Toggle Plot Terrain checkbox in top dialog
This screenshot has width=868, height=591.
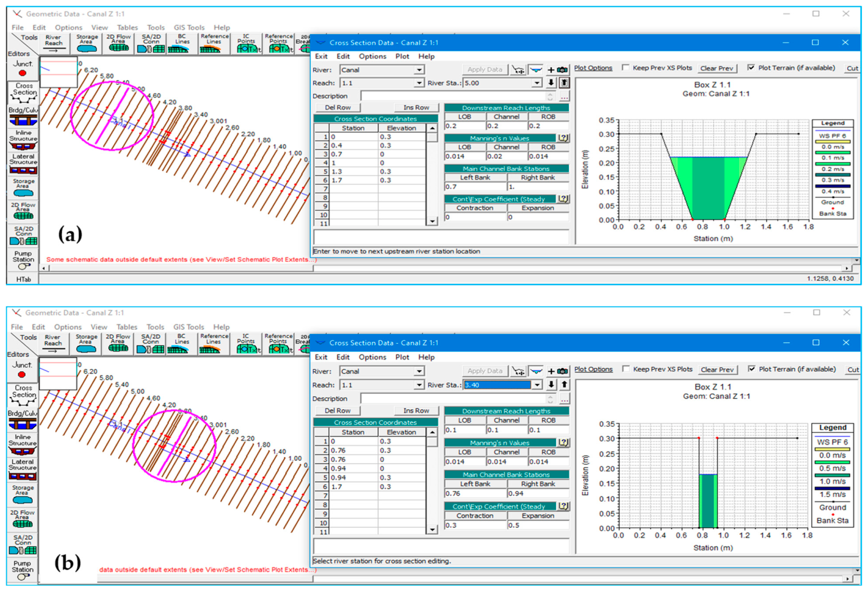(x=751, y=68)
